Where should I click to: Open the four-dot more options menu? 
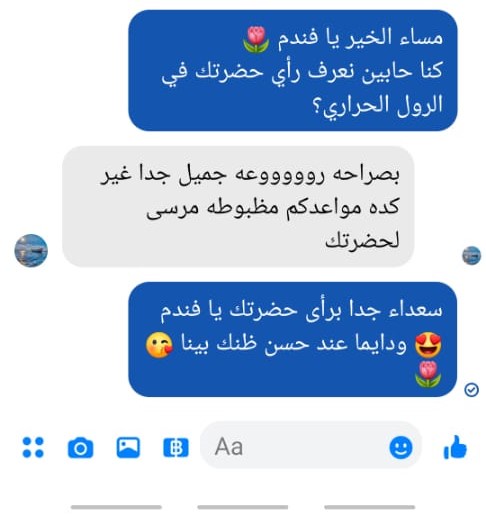click(x=33, y=447)
